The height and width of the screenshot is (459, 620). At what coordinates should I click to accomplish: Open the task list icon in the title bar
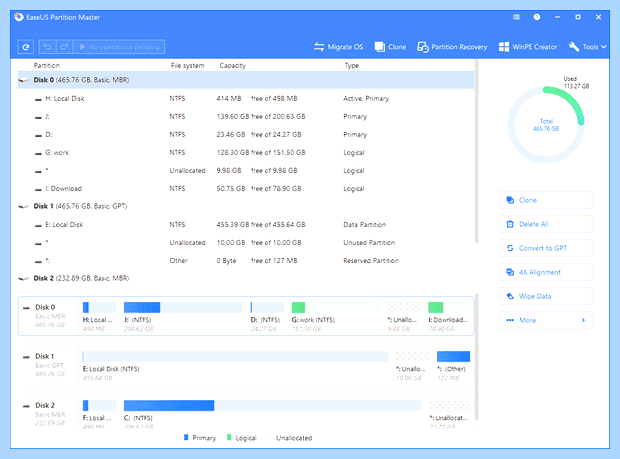[516, 17]
